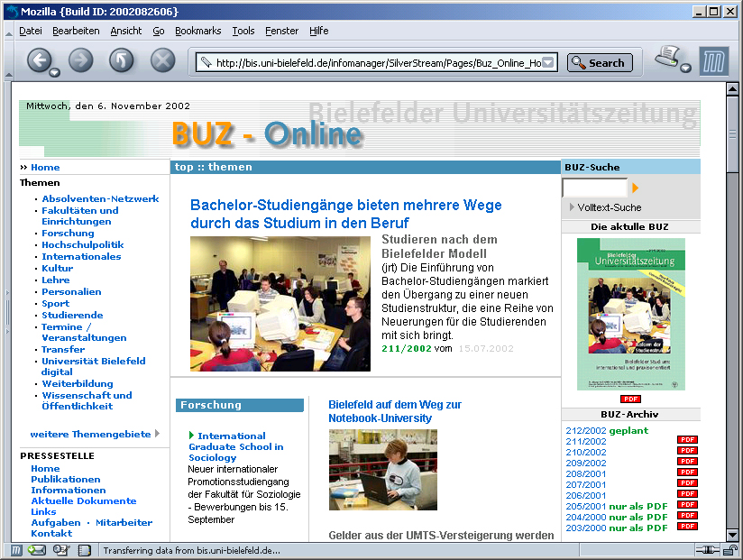Click the Print toolbar icon

(x=665, y=56)
